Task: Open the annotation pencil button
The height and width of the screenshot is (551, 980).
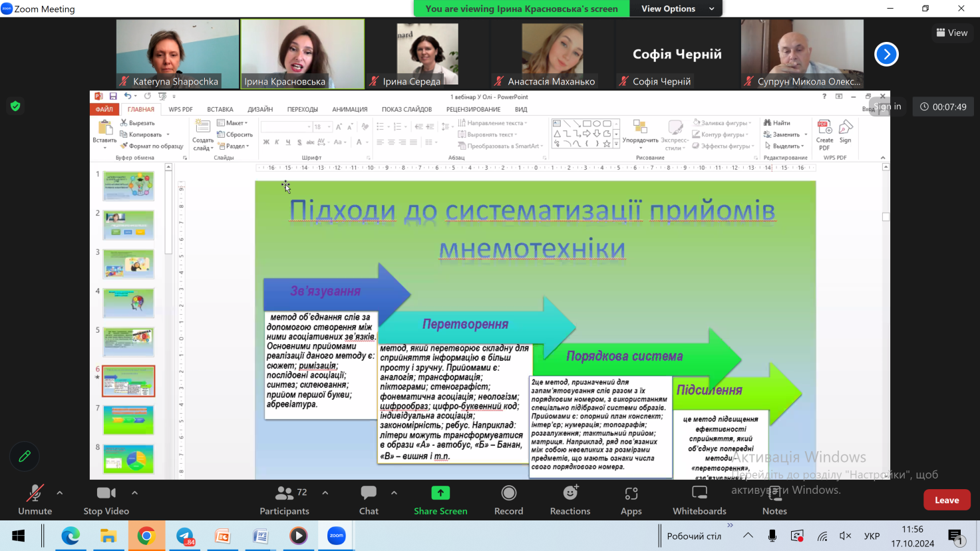Action: [25, 457]
